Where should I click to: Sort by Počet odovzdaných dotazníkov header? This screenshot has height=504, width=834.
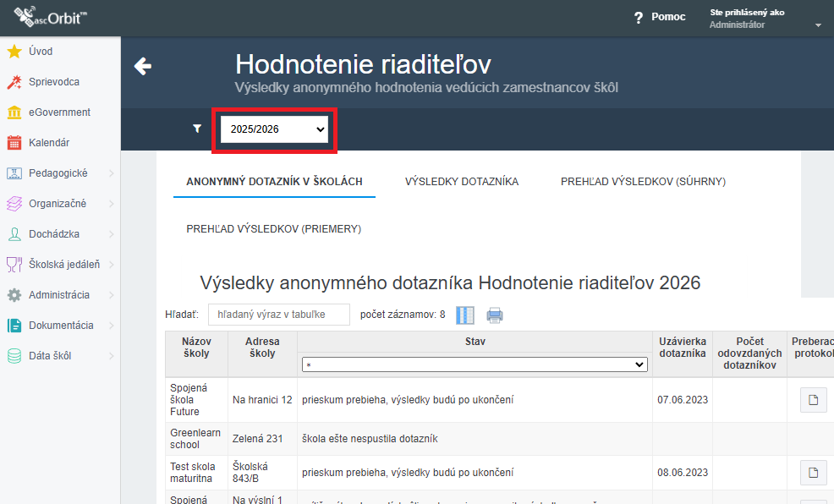(x=749, y=353)
